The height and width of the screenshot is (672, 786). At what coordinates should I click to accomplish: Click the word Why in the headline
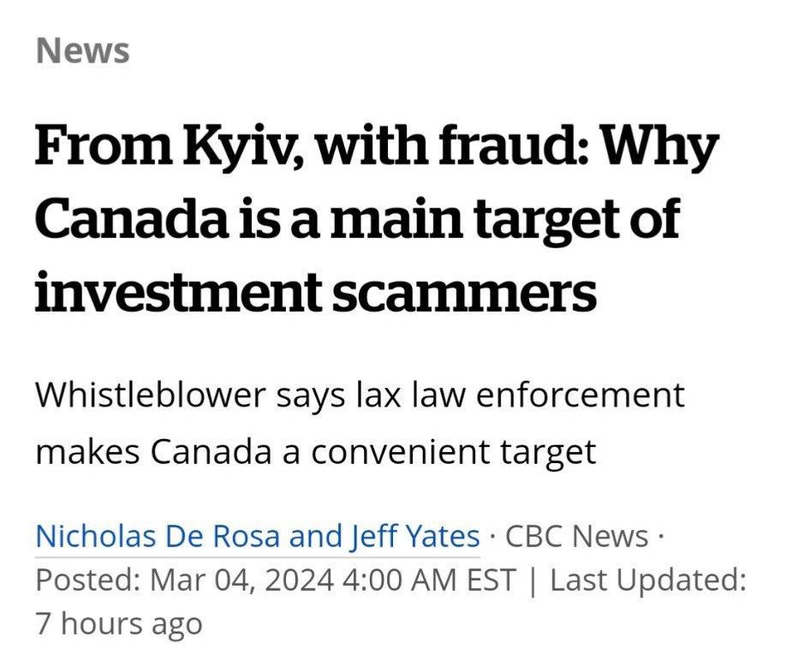click(658, 149)
